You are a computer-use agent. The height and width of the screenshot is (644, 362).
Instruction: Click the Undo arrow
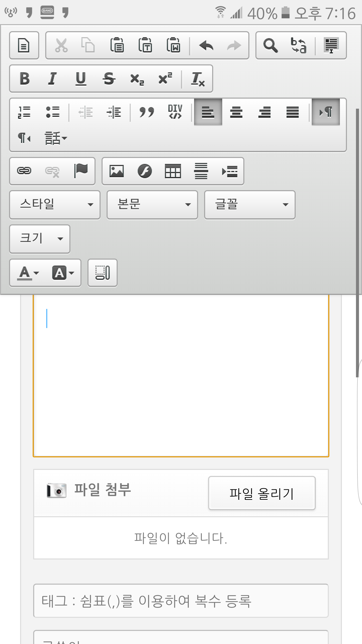206,46
